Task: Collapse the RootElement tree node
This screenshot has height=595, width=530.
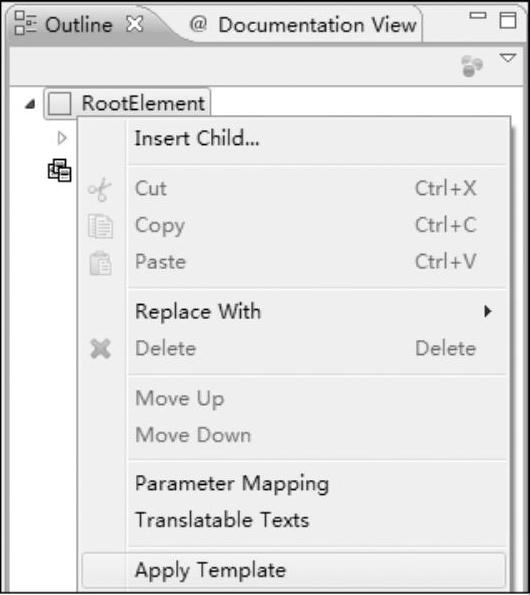Action: click(30, 104)
